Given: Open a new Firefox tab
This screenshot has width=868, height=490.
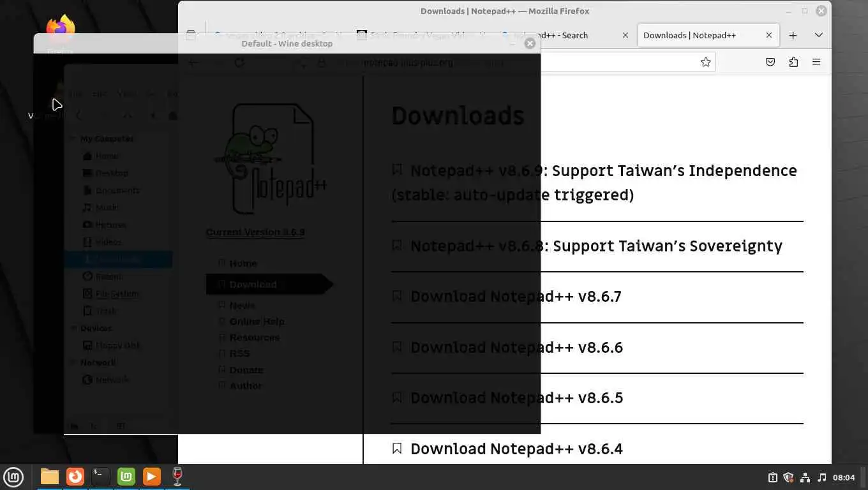Looking at the screenshot, I should coord(793,36).
